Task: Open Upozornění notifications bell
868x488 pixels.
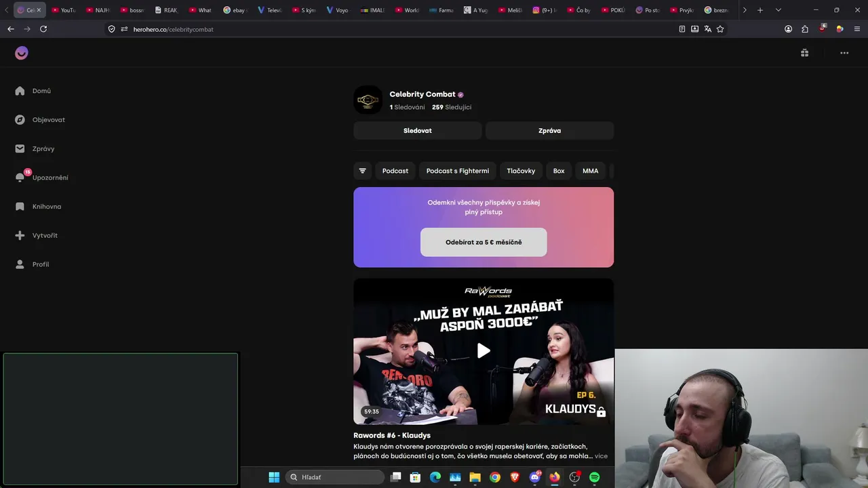Action: 20,178
